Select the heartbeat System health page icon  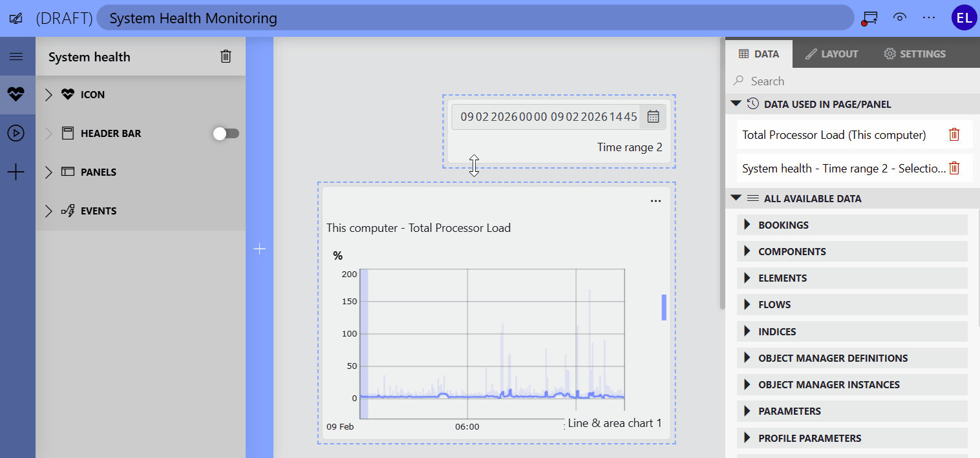click(x=16, y=94)
